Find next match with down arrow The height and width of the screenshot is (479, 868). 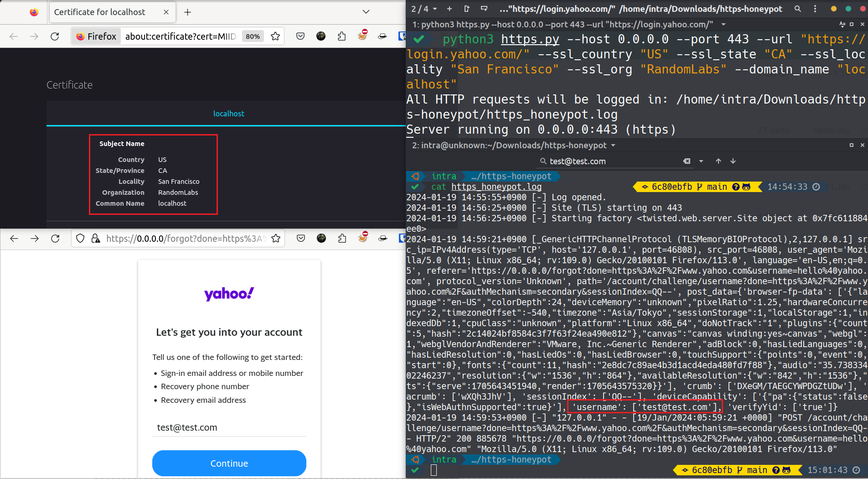733,161
